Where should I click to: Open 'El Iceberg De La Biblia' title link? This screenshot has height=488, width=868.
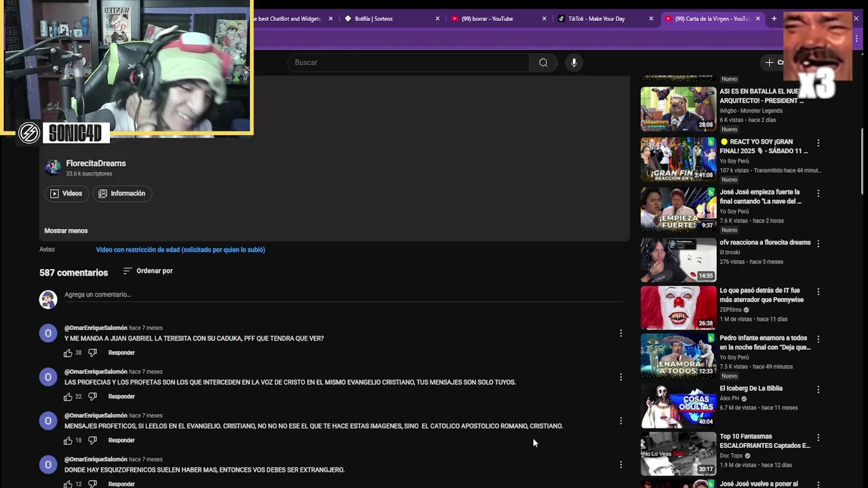tap(751, 388)
